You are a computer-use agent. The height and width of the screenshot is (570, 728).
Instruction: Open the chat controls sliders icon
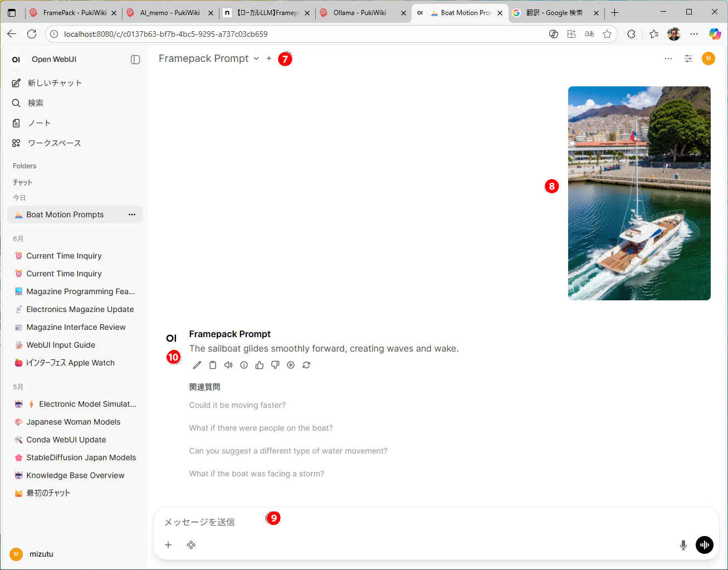click(688, 59)
